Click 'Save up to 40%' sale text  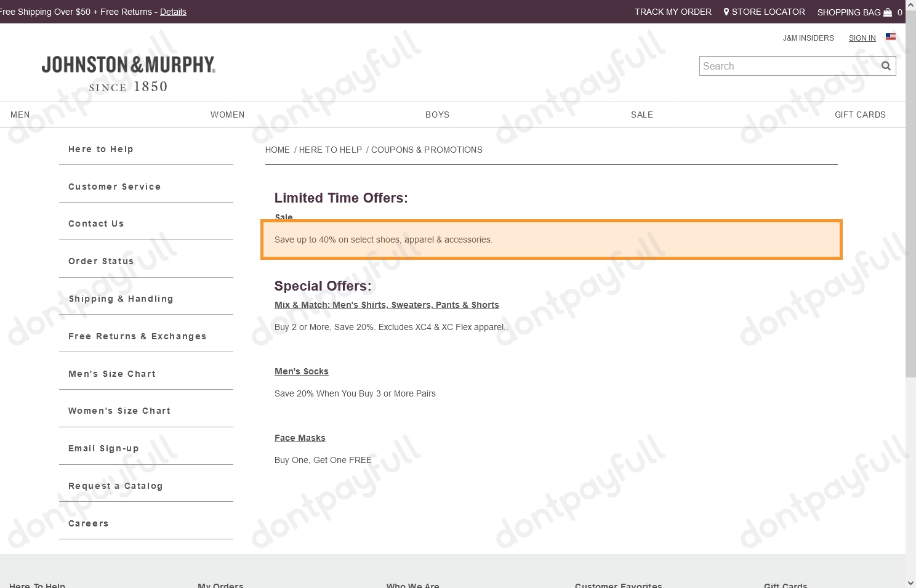click(x=384, y=240)
